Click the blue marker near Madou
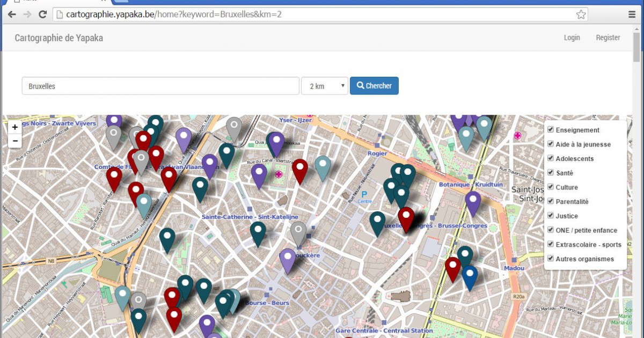644x338 pixels. coord(470,278)
